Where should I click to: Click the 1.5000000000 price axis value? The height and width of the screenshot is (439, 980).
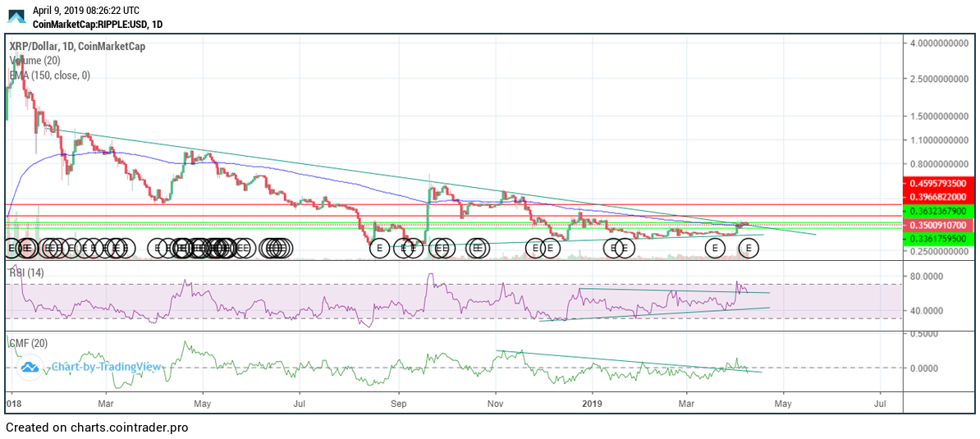click(940, 117)
